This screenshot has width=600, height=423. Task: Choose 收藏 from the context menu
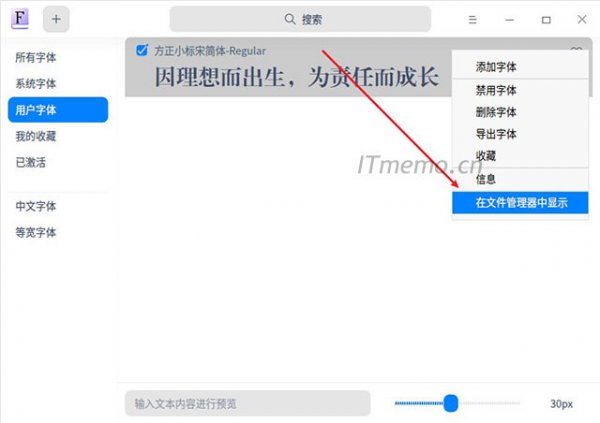[520, 156]
